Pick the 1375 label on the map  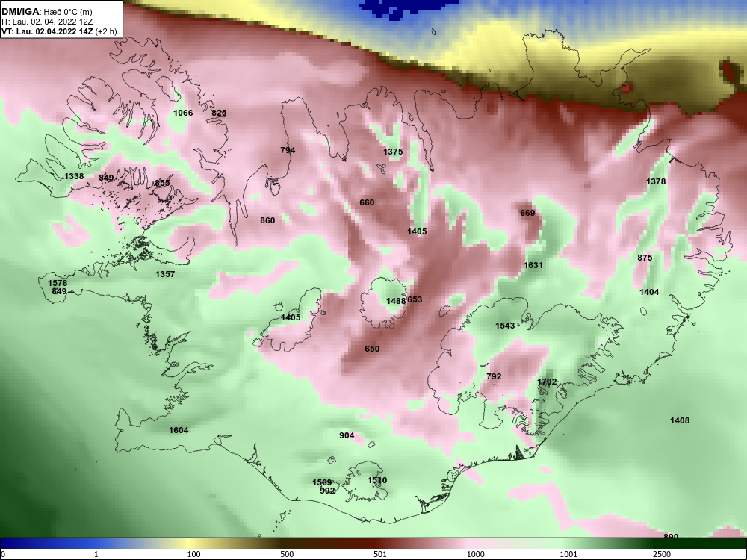[393, 152]
